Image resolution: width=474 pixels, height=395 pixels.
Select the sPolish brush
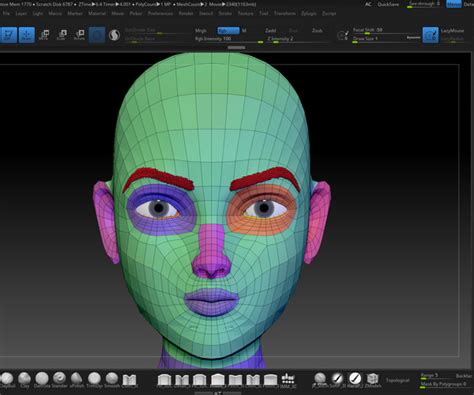tap(77, 380)
